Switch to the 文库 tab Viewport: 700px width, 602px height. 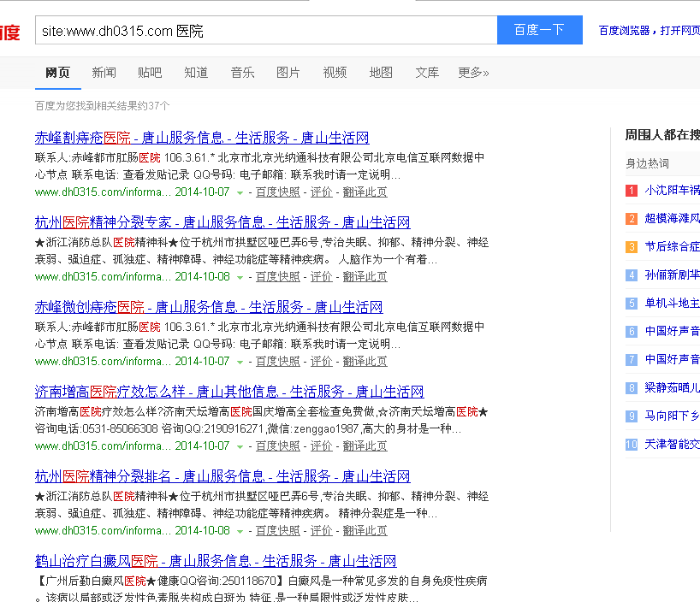427,73
